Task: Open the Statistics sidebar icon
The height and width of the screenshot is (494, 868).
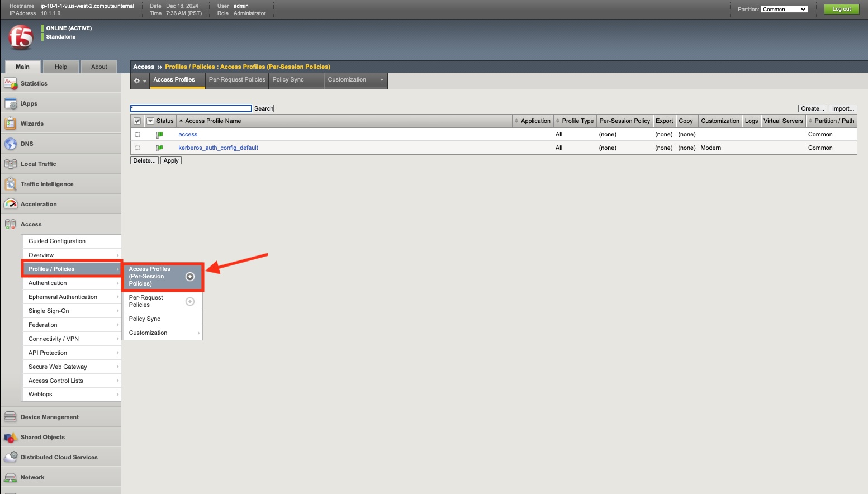Action: (11, 84)
